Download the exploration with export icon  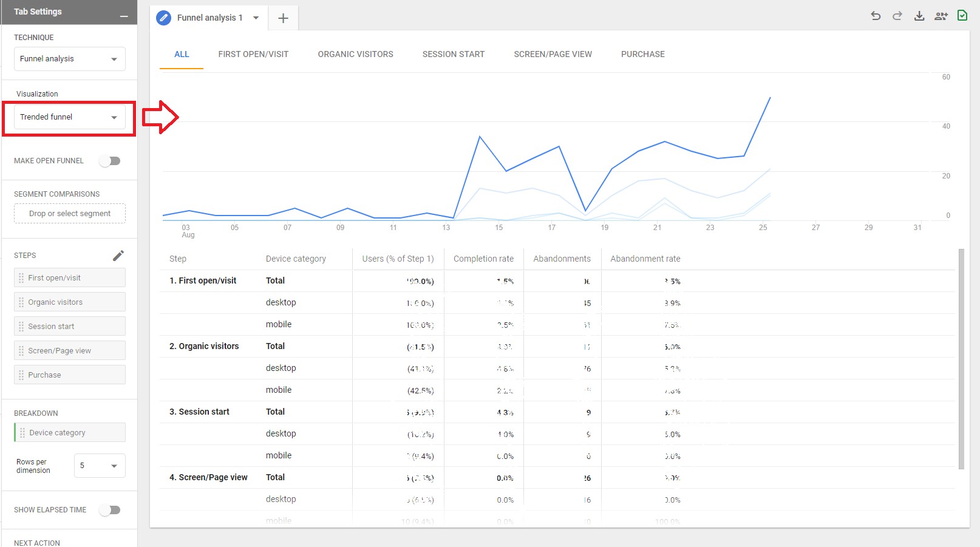pyautogui.click(x=919, y=16)
